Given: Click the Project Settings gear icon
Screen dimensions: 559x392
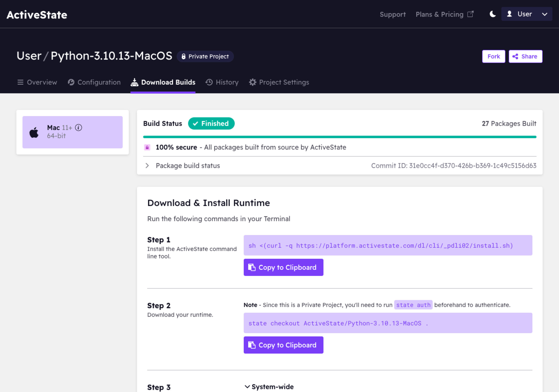Looking at the screenshot, I should 252,82.
